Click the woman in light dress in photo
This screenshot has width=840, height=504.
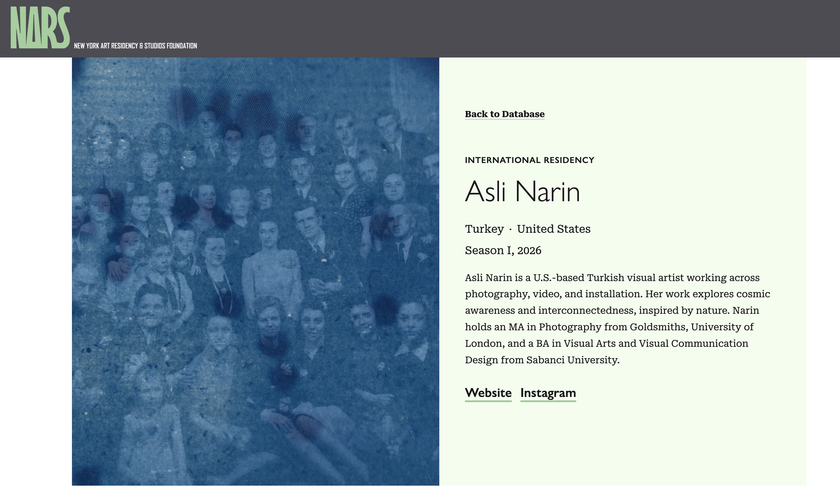coord(271,268)
